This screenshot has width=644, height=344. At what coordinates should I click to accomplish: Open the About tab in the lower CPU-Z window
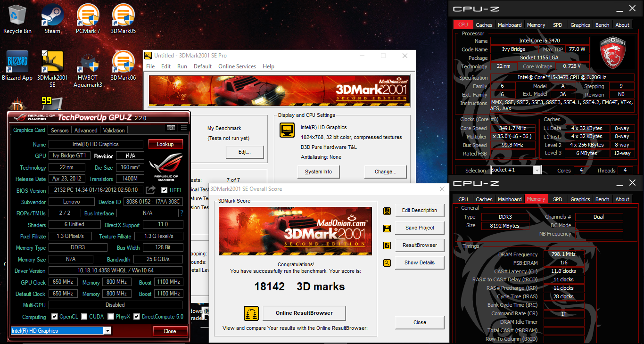click(622, 199)
